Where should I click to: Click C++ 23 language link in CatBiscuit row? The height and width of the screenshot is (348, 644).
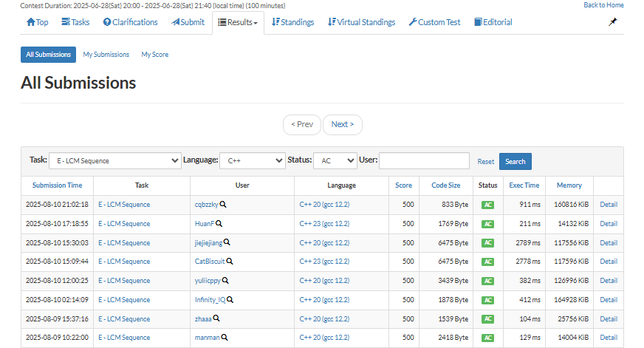coord(324,262)
